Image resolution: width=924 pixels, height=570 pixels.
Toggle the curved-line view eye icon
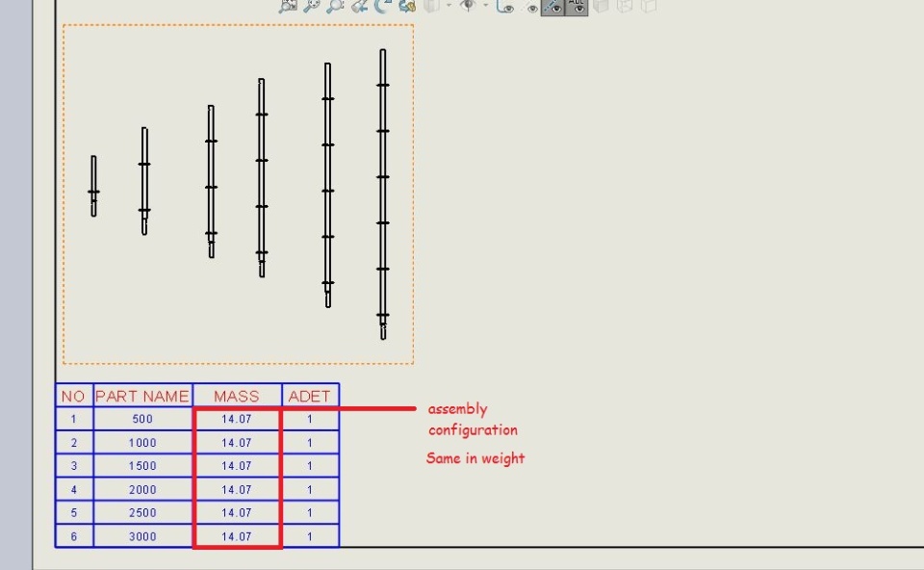pos(505,6)
